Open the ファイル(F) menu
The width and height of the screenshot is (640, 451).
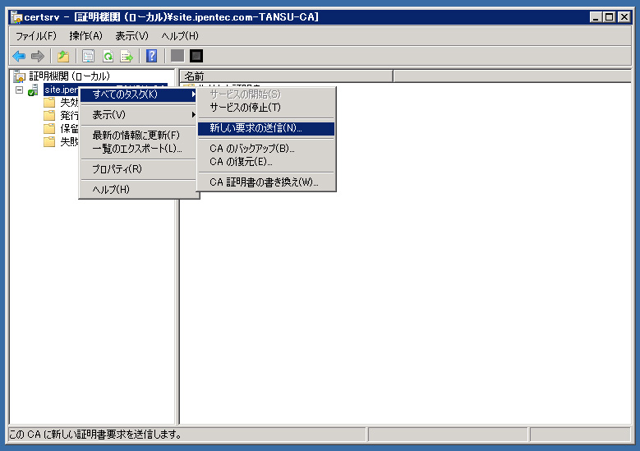[36, 36]
